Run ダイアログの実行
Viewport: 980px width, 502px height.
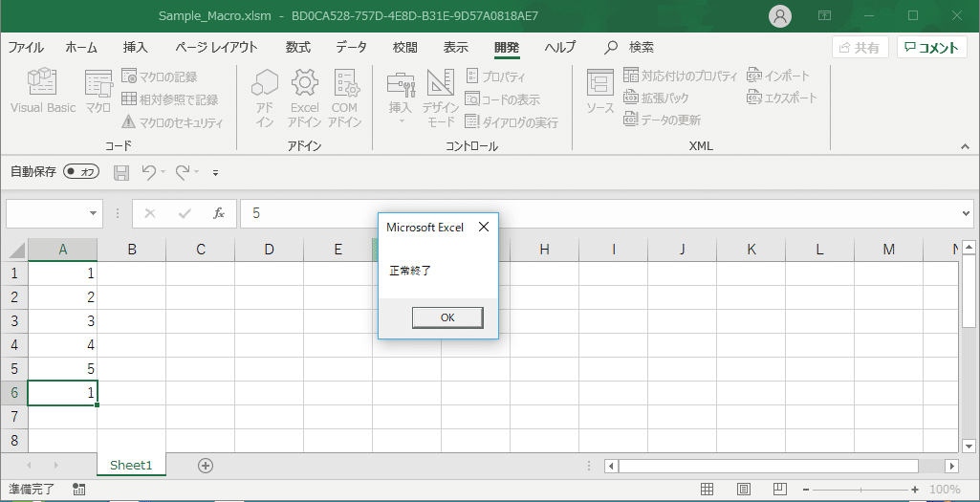(x=512, y=122)
